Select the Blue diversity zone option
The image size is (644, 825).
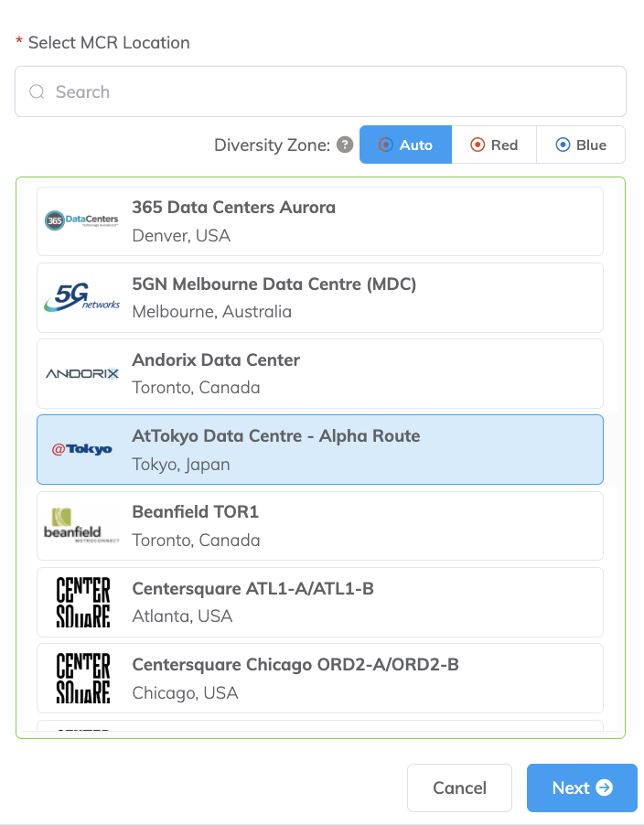click(581, 145)
